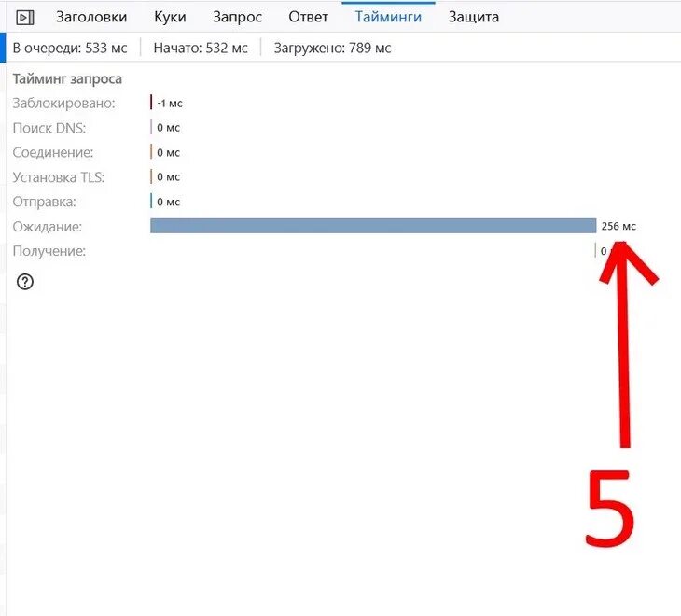681x616 pixels.
Task: Click the Ожидание timing bar
Action: (373, 226)
